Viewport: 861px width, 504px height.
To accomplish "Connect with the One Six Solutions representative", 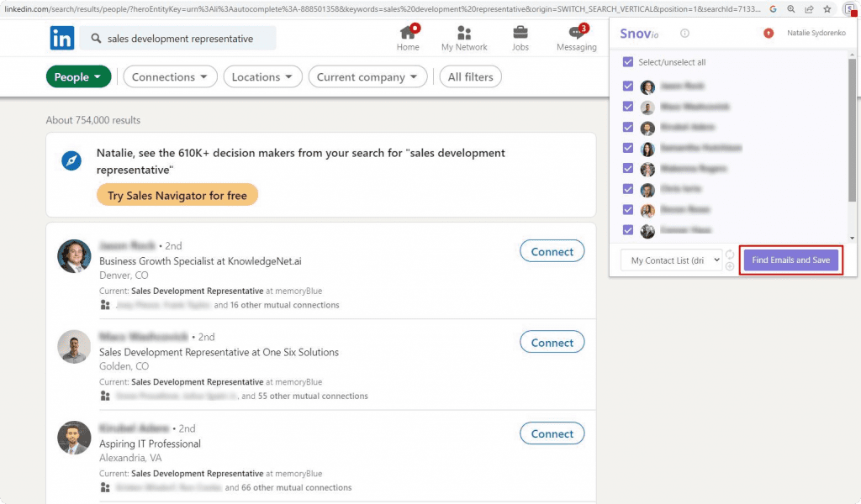I will [552, 342].
